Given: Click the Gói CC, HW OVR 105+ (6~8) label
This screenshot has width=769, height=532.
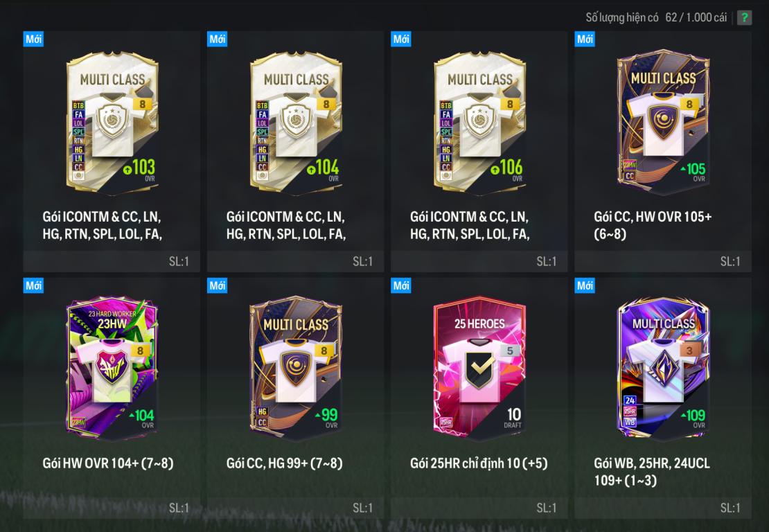Looking at the screenshot, I should [x=653, y=225].
